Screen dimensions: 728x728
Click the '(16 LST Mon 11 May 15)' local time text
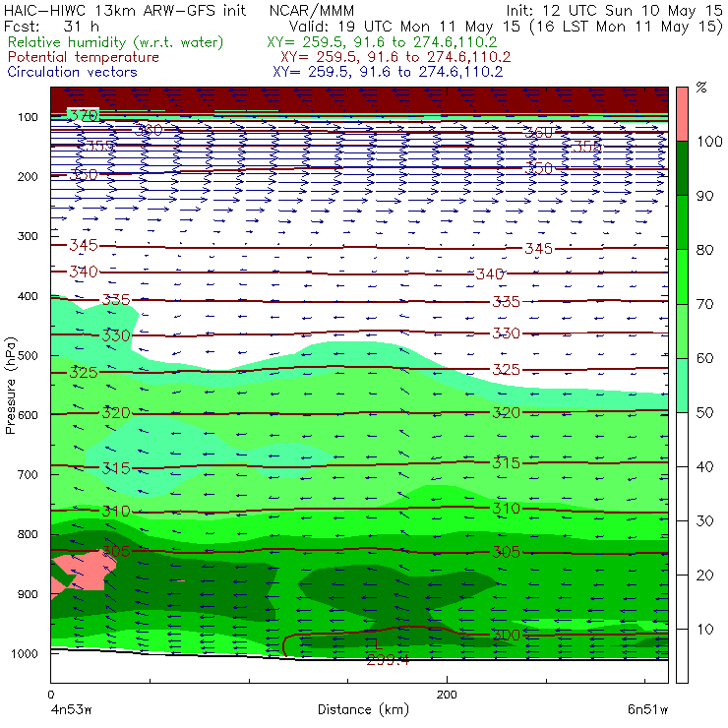pyautogui.click(x=626, y=26)
